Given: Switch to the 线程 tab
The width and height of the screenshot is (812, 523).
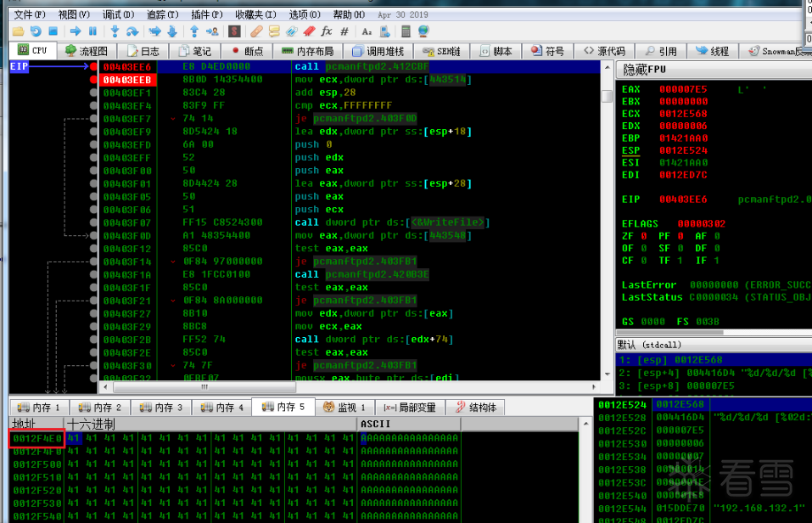Looking at the screenshot, I should coord(712,51).
